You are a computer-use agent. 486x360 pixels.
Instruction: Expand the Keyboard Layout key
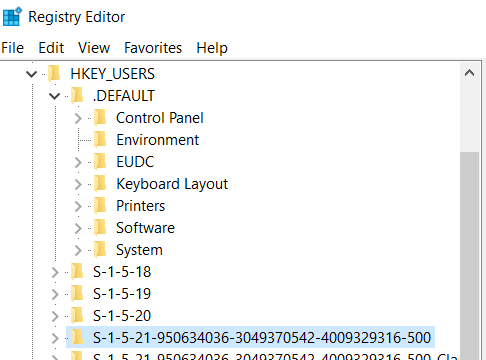click(x=78, y=184)
